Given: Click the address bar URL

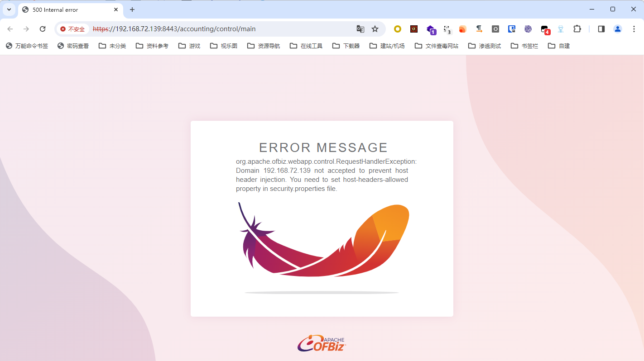Looking at the screenshot, I should click(174, 29).
